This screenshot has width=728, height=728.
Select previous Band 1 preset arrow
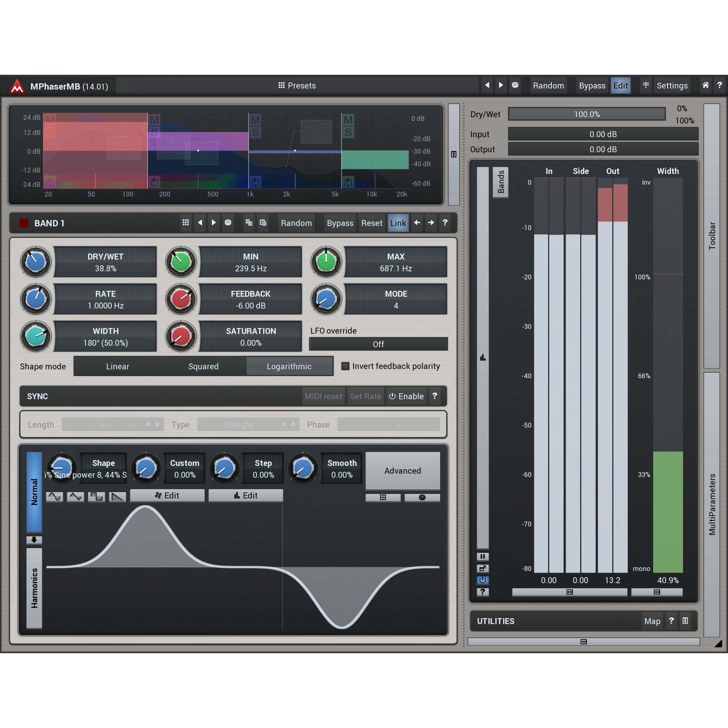pos(200,223)
